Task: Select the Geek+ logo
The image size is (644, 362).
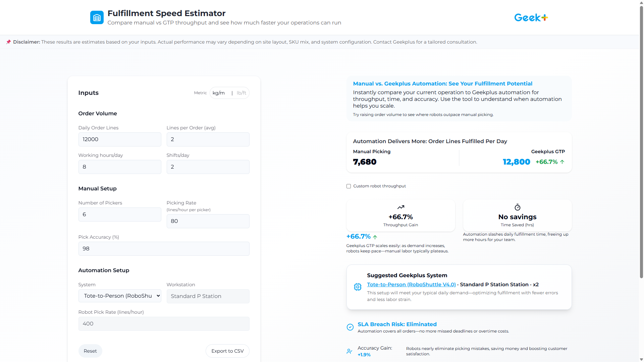Action: tap(530, 17)
